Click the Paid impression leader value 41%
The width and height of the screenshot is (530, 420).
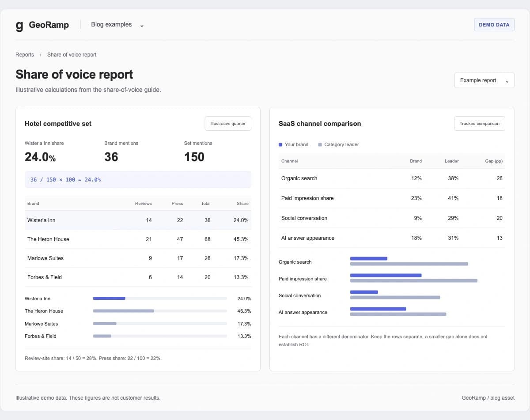tap(453, 198)
